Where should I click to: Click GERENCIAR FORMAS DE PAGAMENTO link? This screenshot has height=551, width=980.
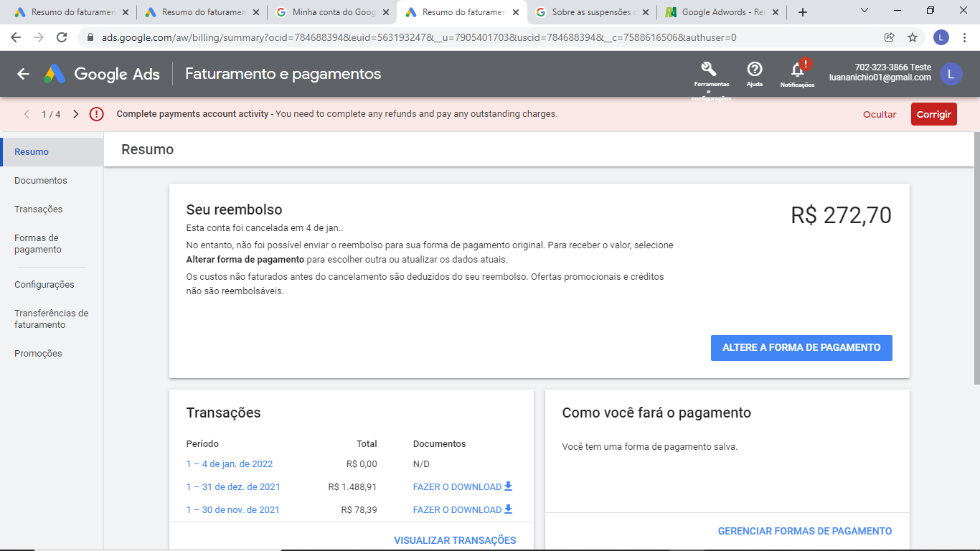(805, 532)
